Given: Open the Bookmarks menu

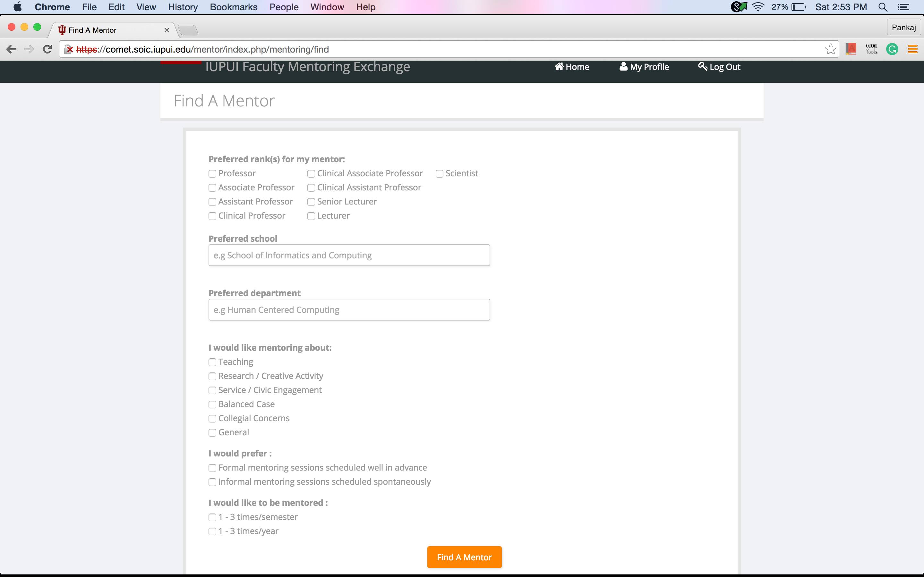Looking at the screenshot, I should click(x=233, y=7).
